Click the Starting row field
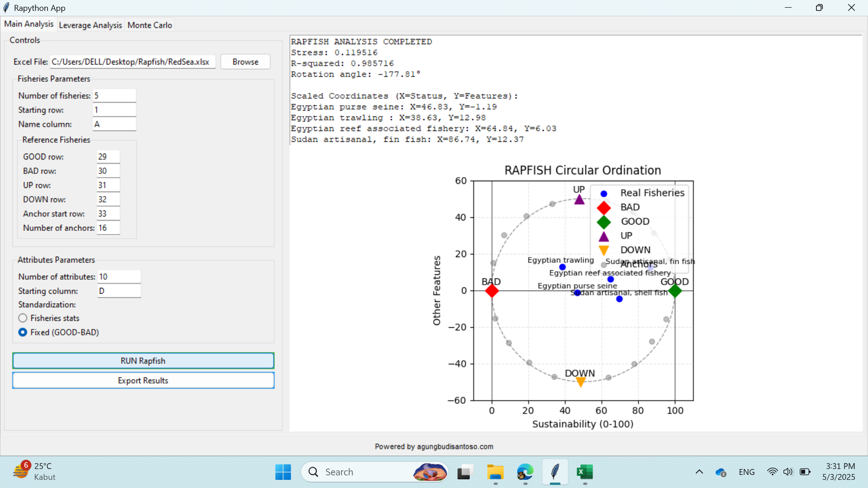The image size is (868, 488). click(x=114, y=110)
